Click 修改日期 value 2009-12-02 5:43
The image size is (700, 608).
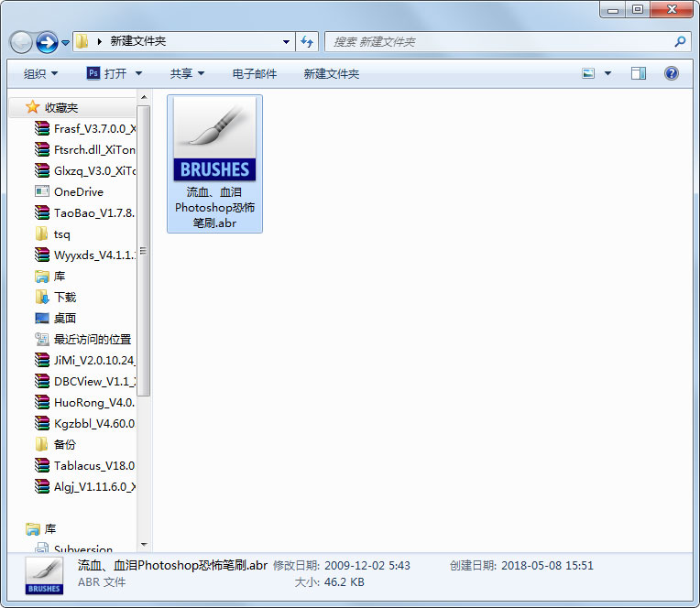pyautogui.click(x=367, y=566)
